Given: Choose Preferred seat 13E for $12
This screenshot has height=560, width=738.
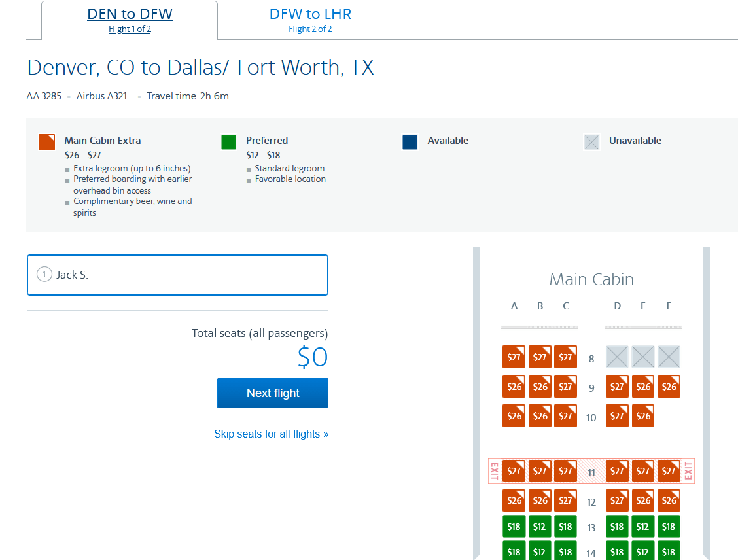Looking at the screenshot, I should [643, 527].
